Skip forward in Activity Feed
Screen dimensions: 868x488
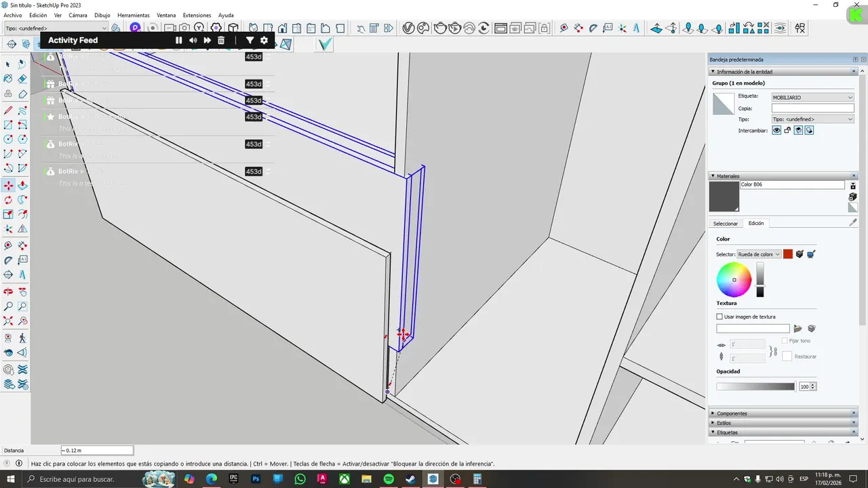(207, 41)
